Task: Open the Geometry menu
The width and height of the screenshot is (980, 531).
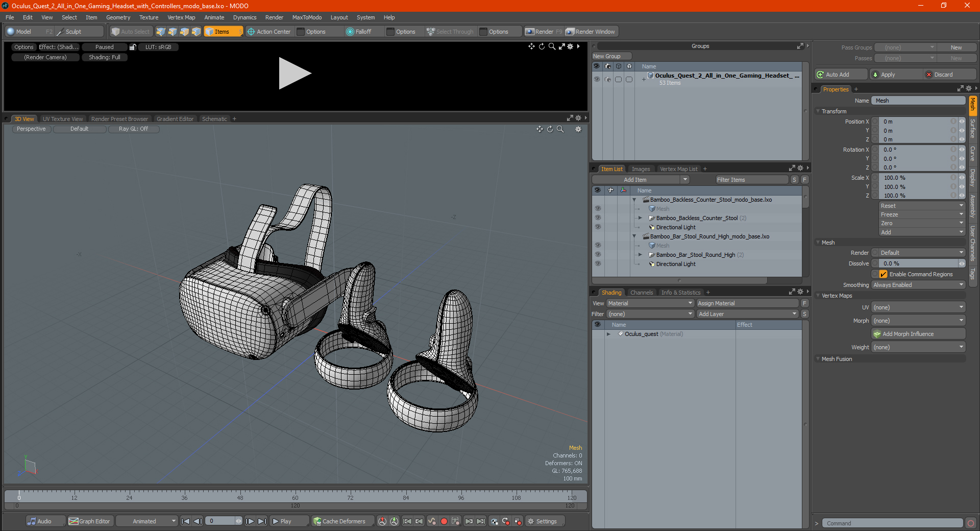Action: click(x=118, y=17)
